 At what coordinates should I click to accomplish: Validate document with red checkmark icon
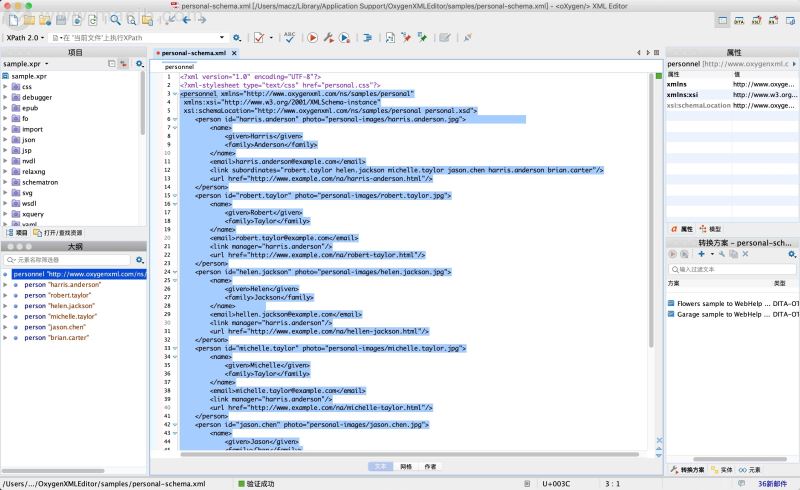(x=259, y=38)
